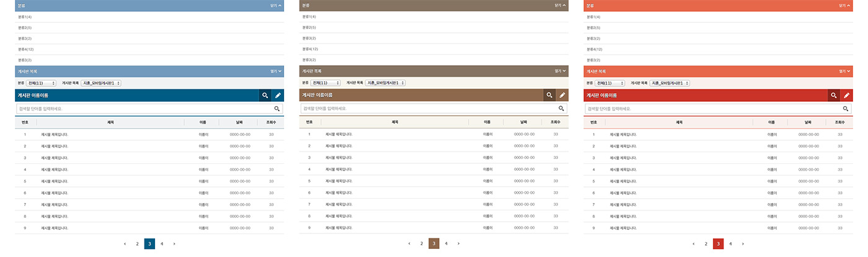Open the 전체(11) category dropdown in red panel

(610, 83)
